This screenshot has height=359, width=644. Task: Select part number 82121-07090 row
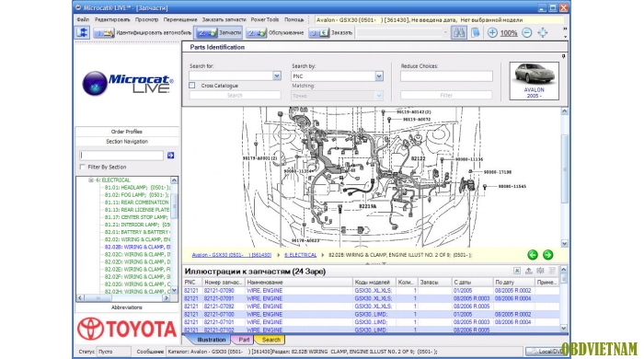(372, 290)
